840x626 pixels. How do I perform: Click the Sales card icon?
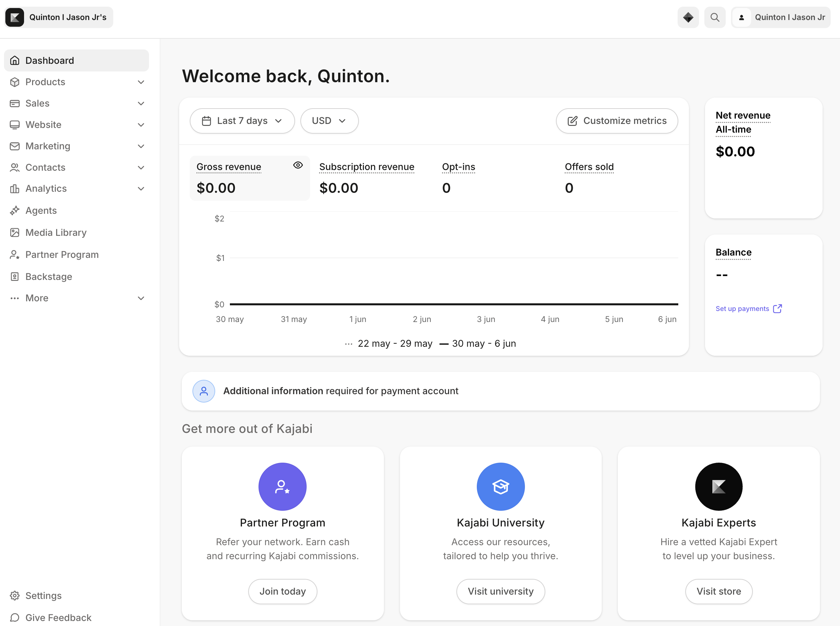click(x=15, y=104)
